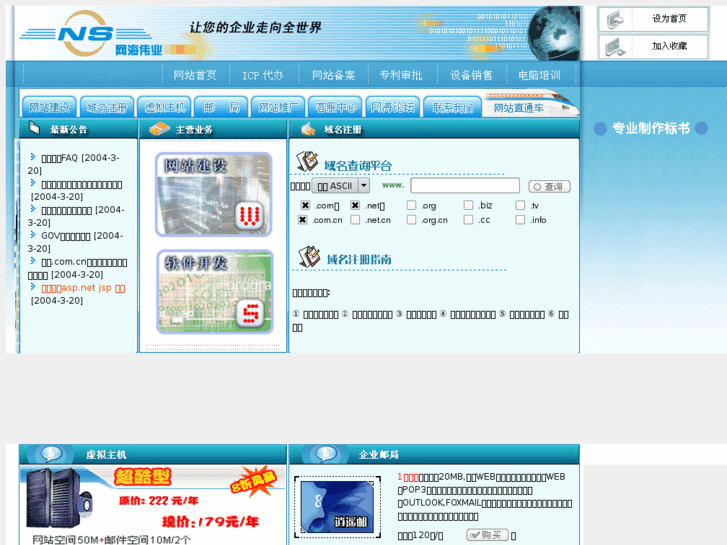Viewport: 727px width, 545px height.
Task: Open the 网站建设 business thumbnail
Action: click(214, 194)
